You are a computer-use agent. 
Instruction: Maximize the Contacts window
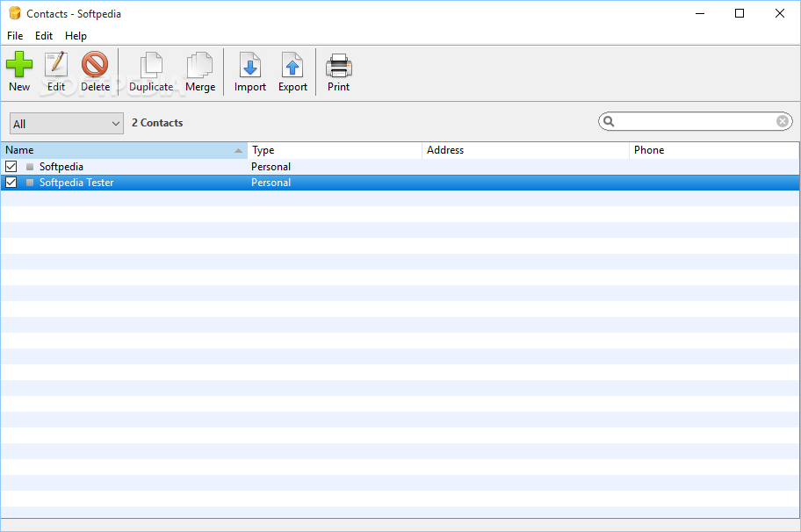point(740,13)
